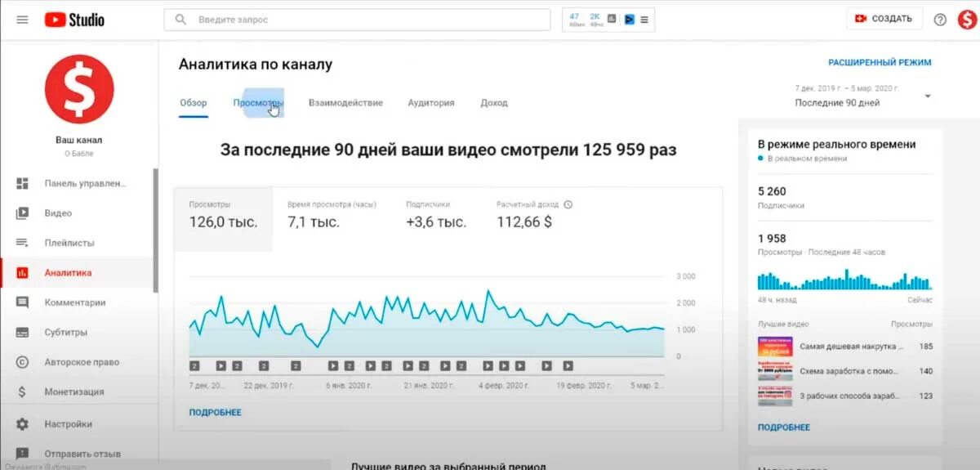Switch to the Взаимодействие tab
The width and height of the screenshot is (980, 470).
click(x=345, y=103)
